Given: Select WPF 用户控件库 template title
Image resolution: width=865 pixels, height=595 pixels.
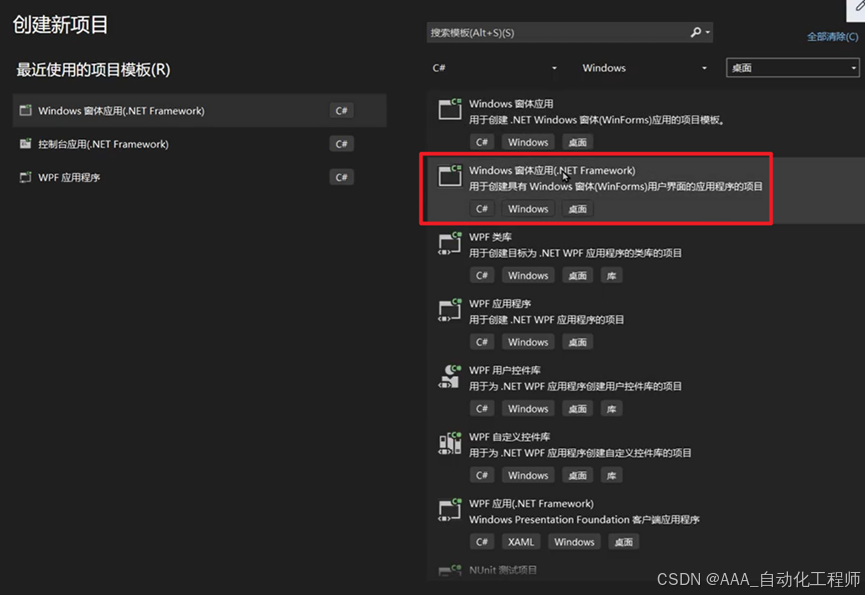Looking at the screenshot, I should click(504, 371).
